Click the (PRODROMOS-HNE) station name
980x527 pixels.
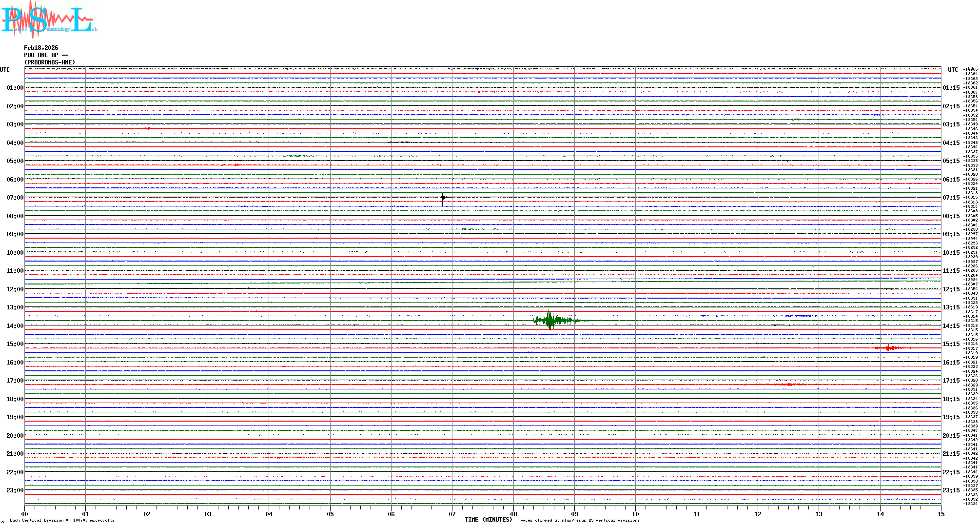50,62
